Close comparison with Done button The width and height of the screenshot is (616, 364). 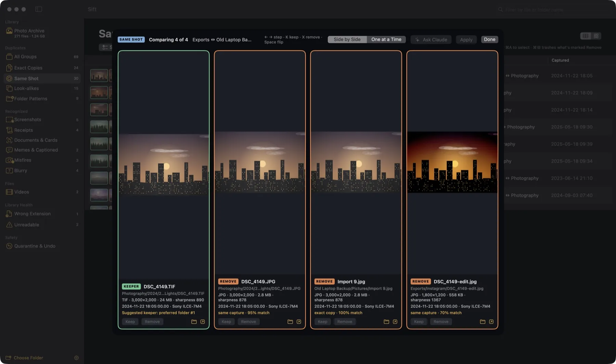[x=489, y=39]
